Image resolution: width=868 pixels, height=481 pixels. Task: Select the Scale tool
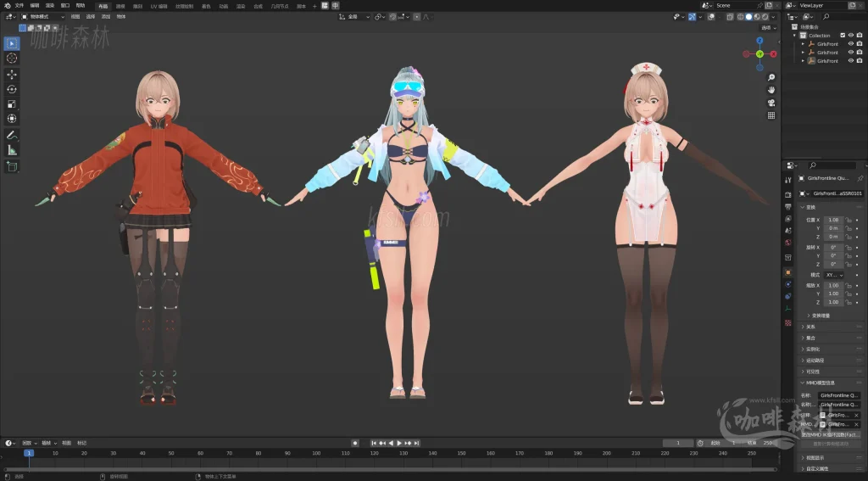(12, 104)
